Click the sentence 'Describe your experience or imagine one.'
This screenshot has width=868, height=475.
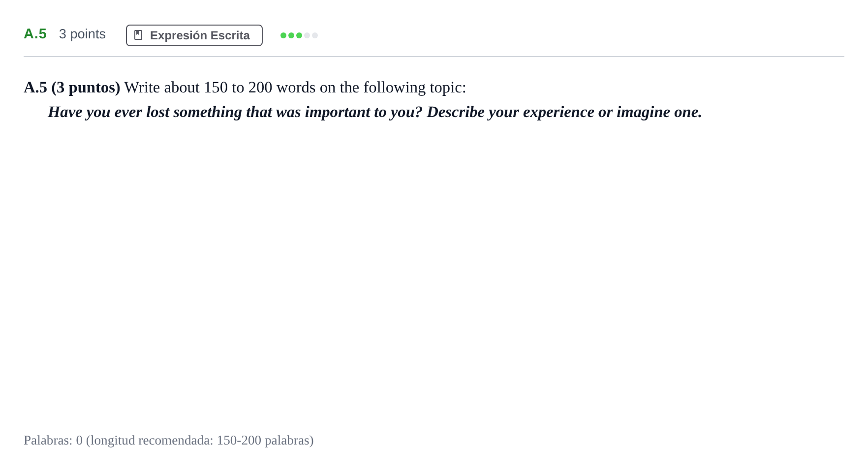[x=564, y=112]
